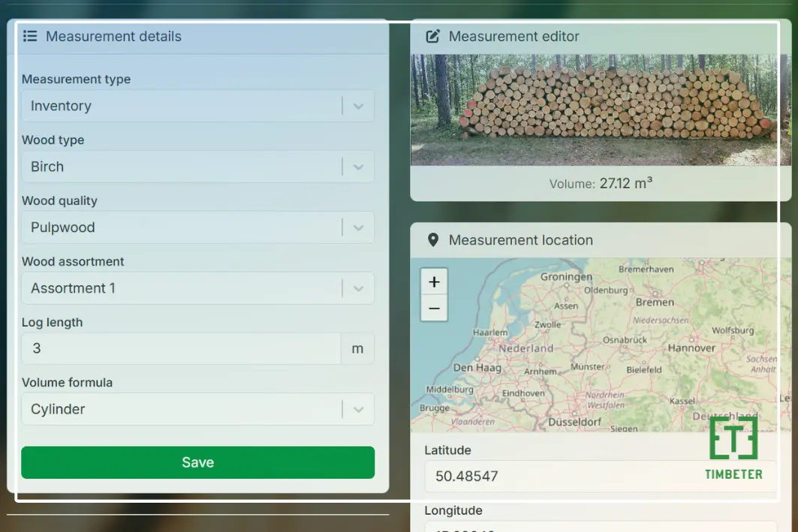Open the Wood type Birch dropdown
This screenshot has height=532, width=798.
coord(198,167)
